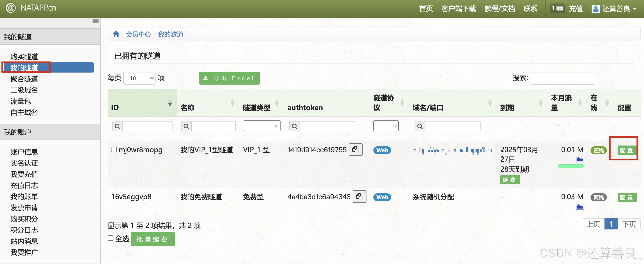Open the per-page 10 items dropdown
The width and height of the screenshot is (644, 264).
(x=139, y=78)
